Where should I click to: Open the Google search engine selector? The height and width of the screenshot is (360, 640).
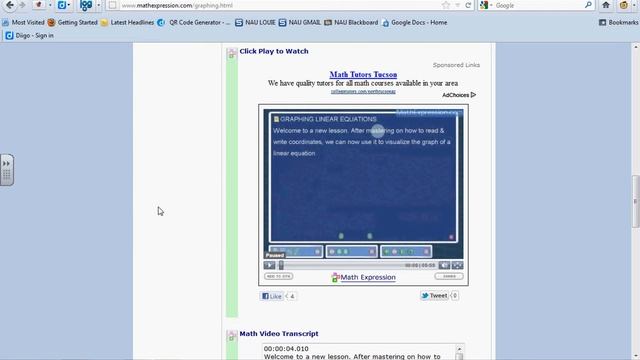[486, 5]
